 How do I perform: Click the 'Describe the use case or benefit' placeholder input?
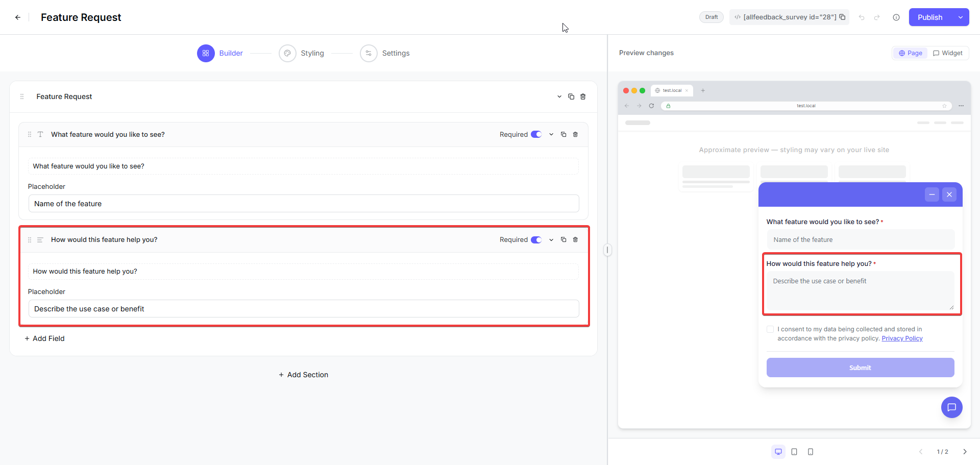pos(304,309)
